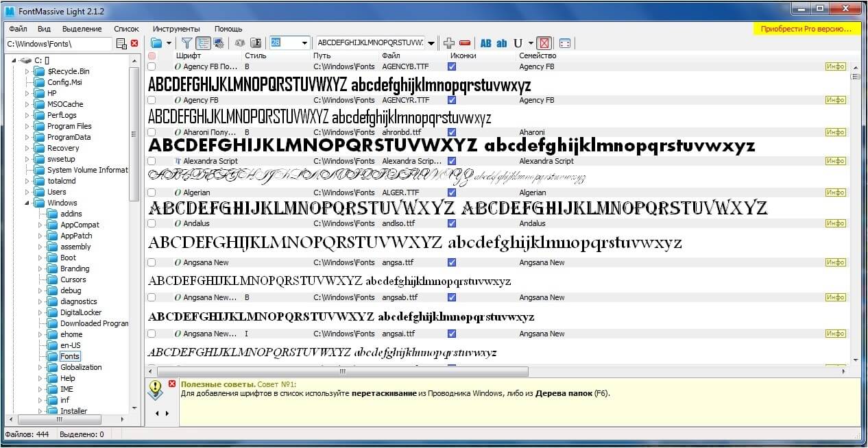This screenshot has height=448, width=868.
Task: Click the filter funnel icon
Action: pyautogui.click(x=186, y=43)
